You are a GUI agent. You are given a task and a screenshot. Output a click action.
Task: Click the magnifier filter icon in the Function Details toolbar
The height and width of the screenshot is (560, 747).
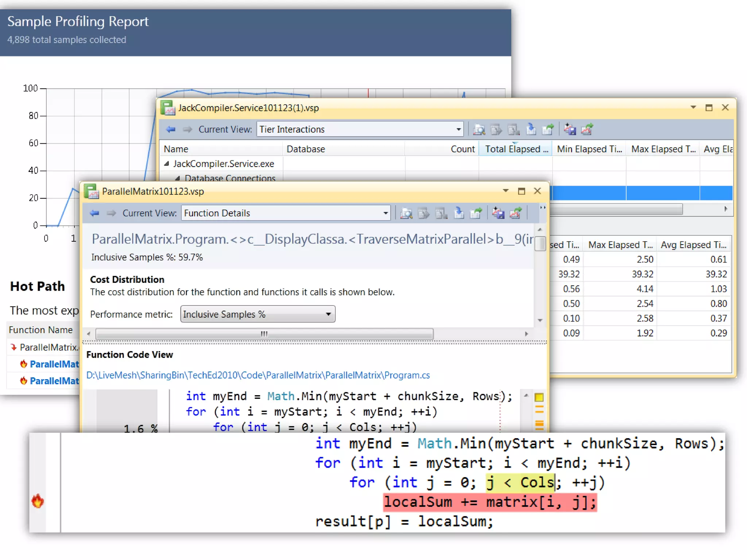406,213
